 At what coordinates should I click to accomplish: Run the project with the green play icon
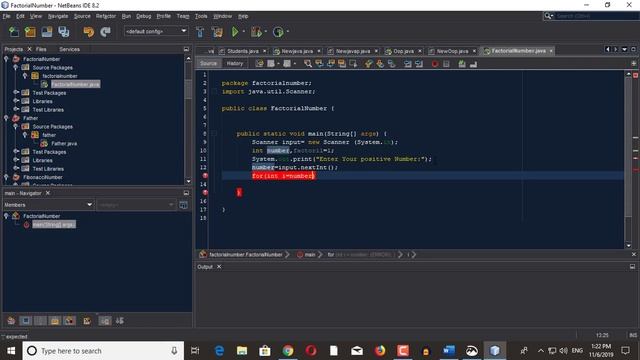point(235,31)
